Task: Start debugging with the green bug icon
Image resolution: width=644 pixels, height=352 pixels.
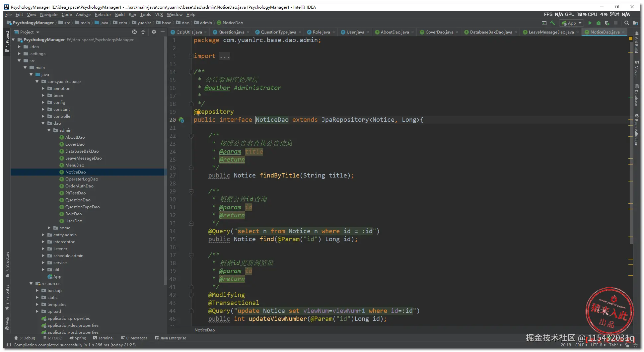Action: pos(599,23)
